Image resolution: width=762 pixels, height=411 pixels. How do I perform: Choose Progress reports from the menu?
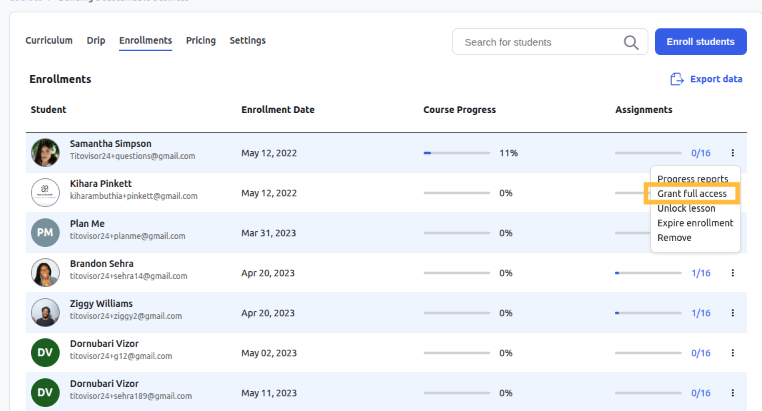click(693, 179)
